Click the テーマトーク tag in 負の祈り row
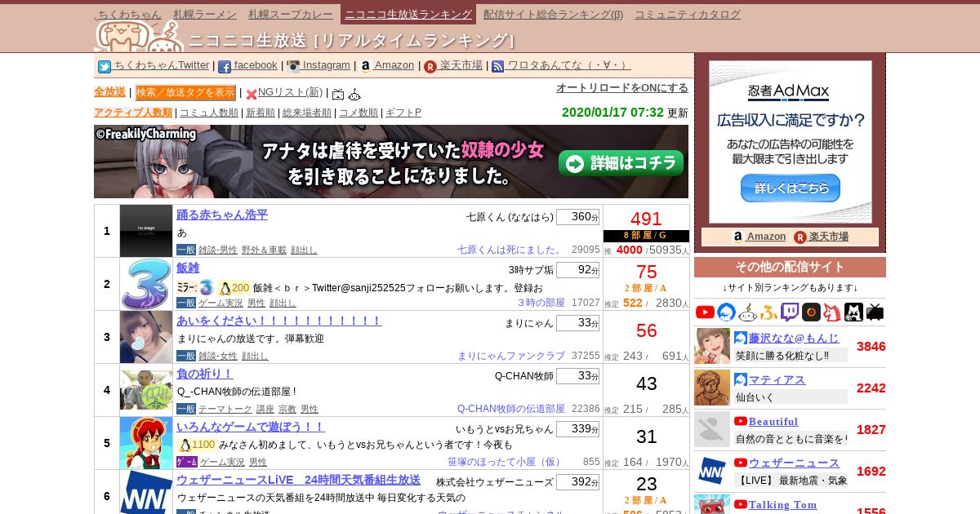The width and height of the screenshot is (980, 514). (225, 409)
